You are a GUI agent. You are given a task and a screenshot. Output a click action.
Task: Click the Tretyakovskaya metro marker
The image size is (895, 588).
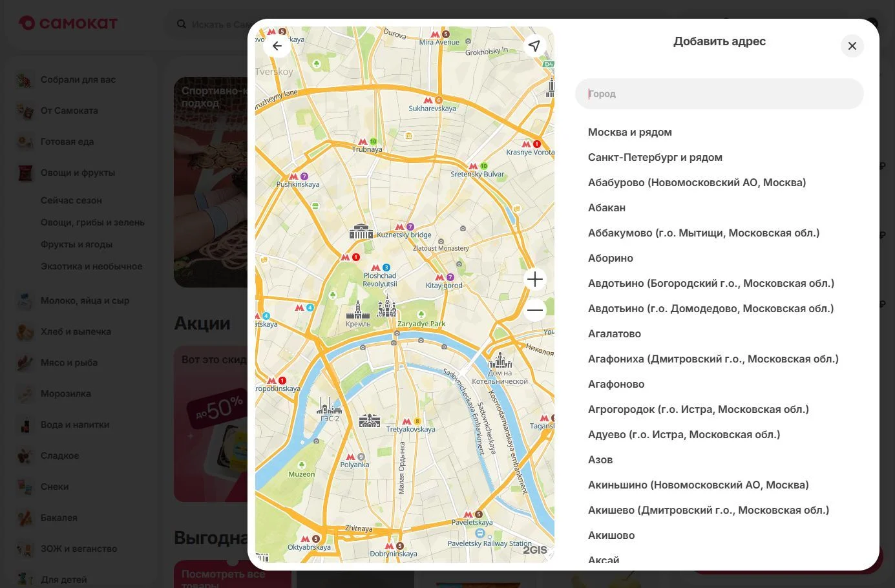[411, 421]
